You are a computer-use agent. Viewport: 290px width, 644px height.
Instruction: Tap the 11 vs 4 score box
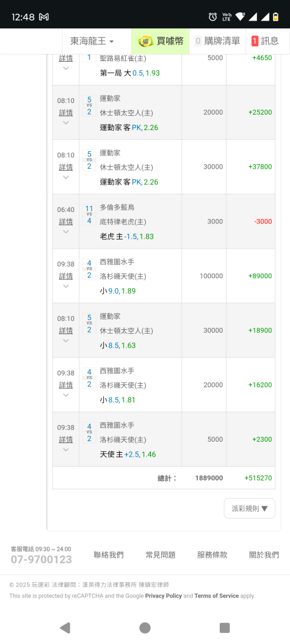(89, 215)
